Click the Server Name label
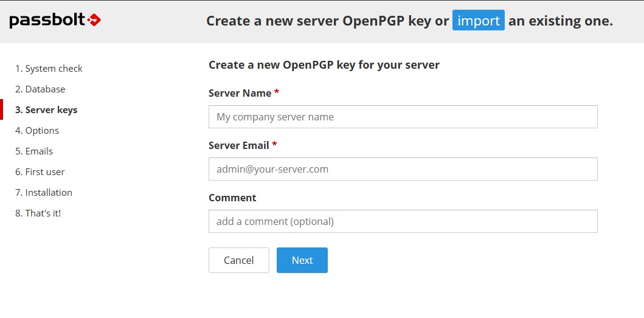Image resolution: width=644 pixels, height=318 pixels. 244,93
